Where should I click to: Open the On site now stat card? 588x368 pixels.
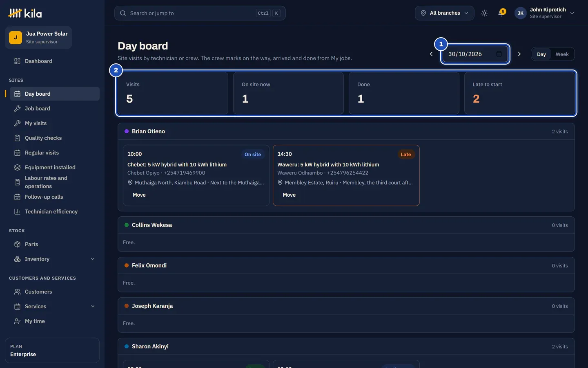pyautogui.click(x=288, y=93)
